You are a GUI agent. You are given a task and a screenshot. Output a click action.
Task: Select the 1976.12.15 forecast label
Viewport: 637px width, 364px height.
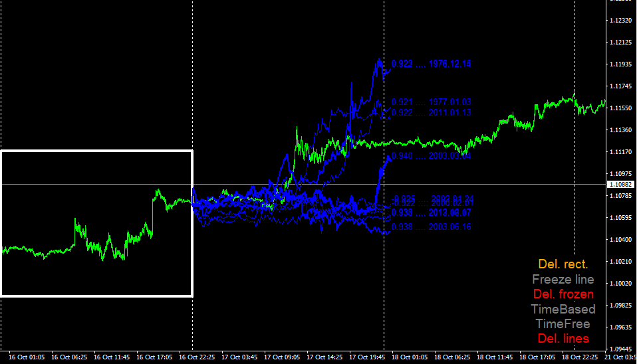431,64
